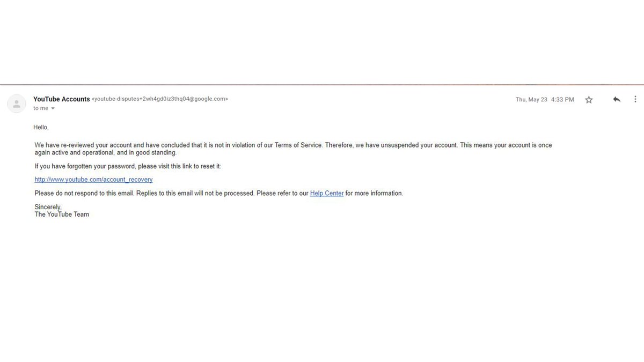
Task: Click the reply arrow icon
Action: [x=617, y=99]
